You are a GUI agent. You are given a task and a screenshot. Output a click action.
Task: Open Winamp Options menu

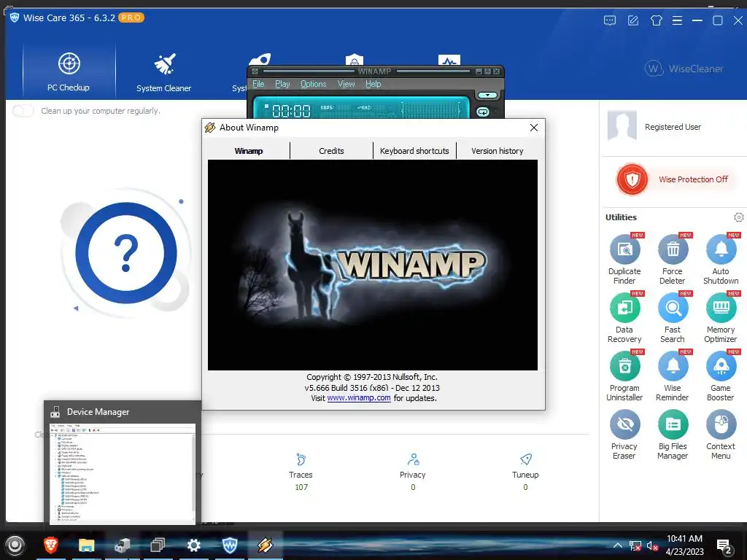[314, 84]
